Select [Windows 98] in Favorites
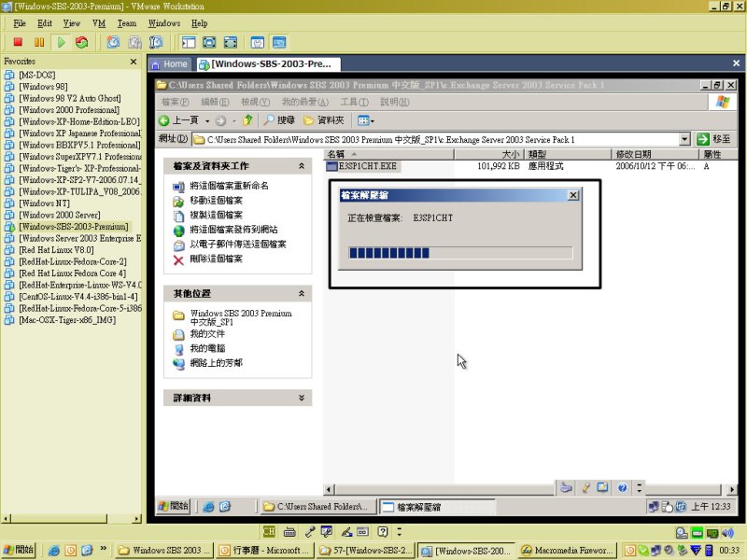 43,87
